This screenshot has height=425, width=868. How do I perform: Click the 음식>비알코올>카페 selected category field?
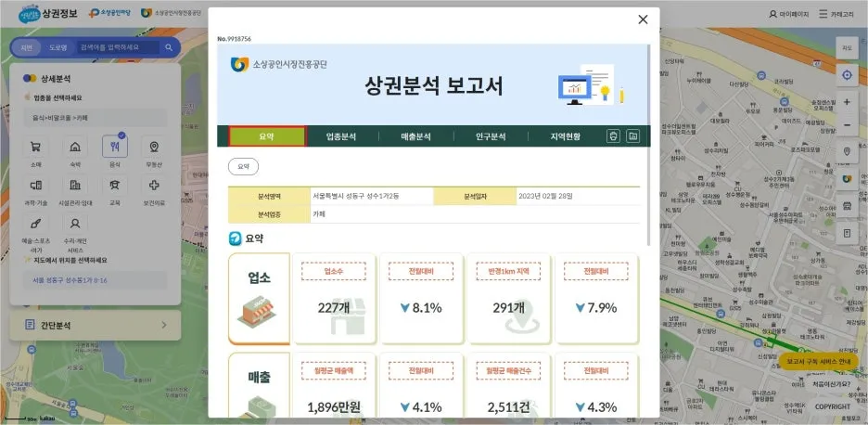pos(96,118)
